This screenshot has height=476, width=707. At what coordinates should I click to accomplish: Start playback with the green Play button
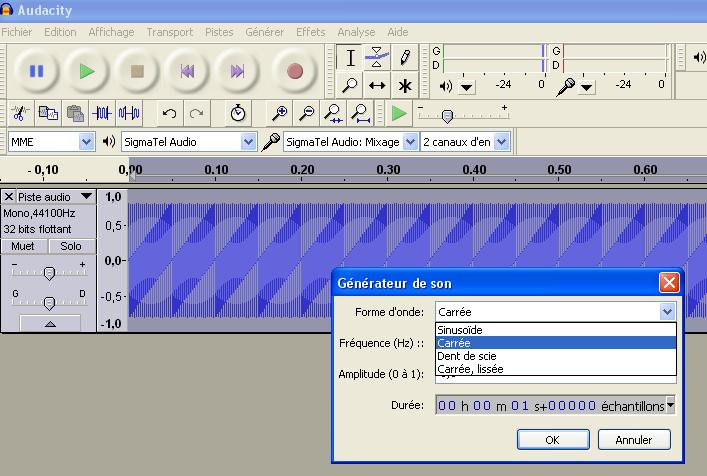tap(87, 71)
